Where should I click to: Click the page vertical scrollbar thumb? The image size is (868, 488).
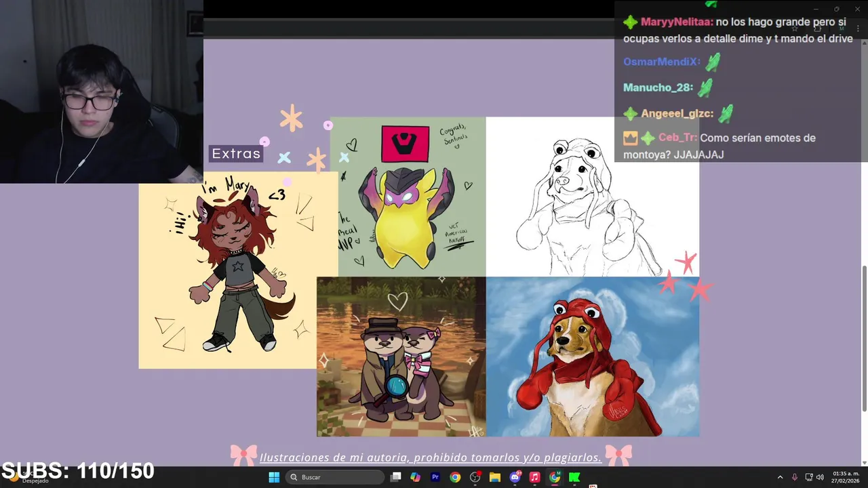coord(864,338)
